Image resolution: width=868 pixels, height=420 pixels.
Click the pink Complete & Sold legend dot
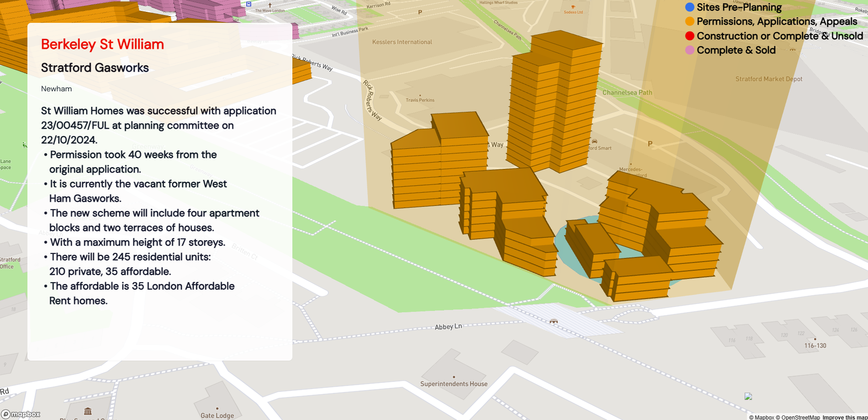(690, 50)
